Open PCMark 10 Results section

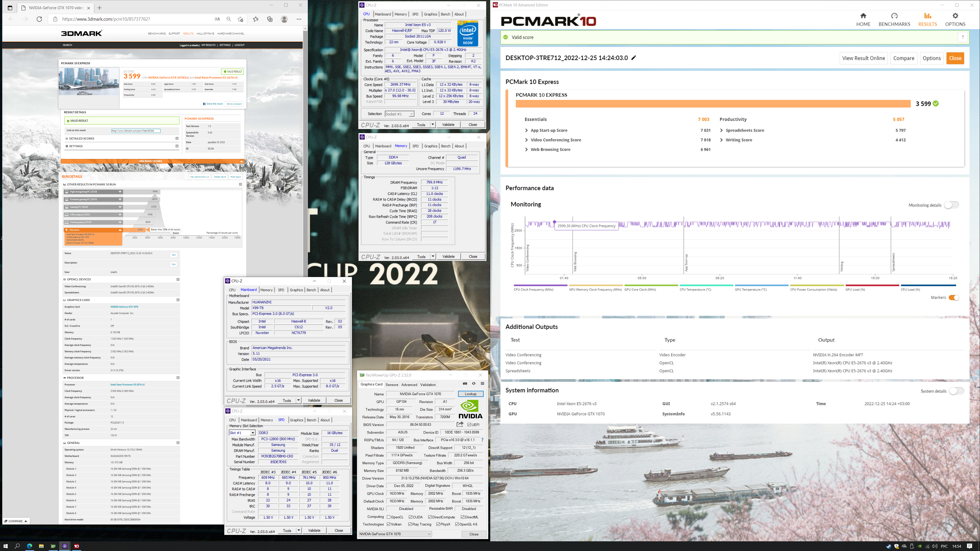(x=927, y=19)
